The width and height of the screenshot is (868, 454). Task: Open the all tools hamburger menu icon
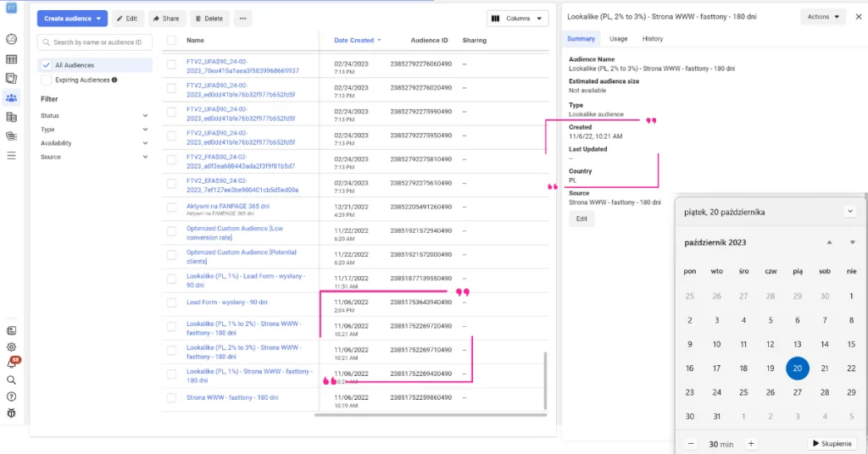point(11,156)
